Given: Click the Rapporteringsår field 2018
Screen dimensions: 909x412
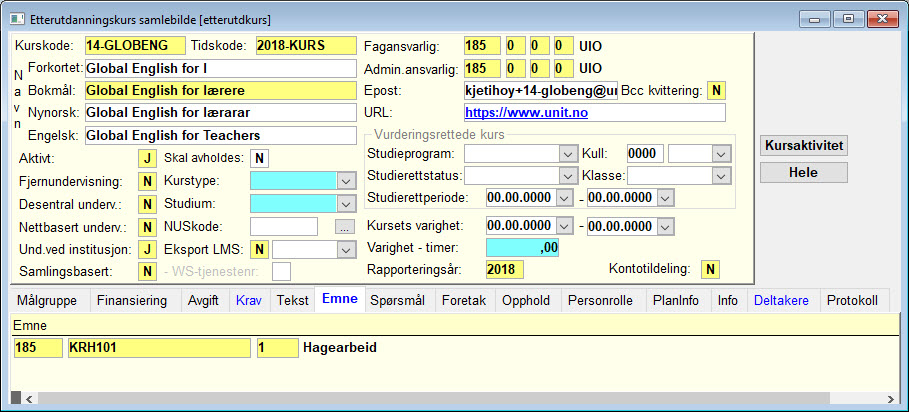Looking at the screenshot, I should coord(504,269).
